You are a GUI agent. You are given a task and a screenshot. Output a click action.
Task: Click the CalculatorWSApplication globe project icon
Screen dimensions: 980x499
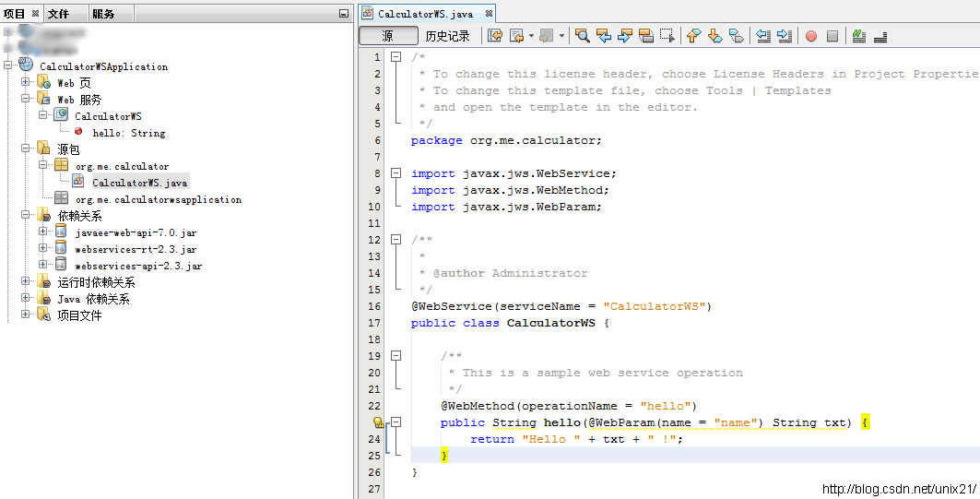tap(26, 65)
